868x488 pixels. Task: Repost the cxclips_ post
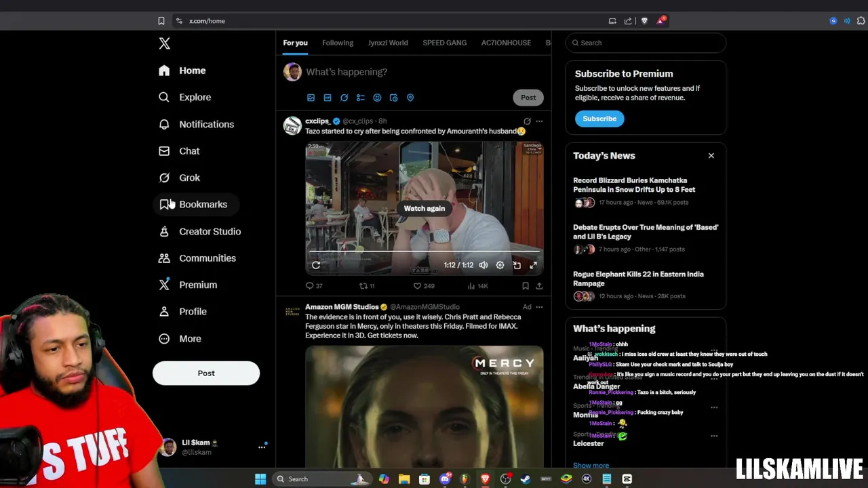click(x=367, y=286)
